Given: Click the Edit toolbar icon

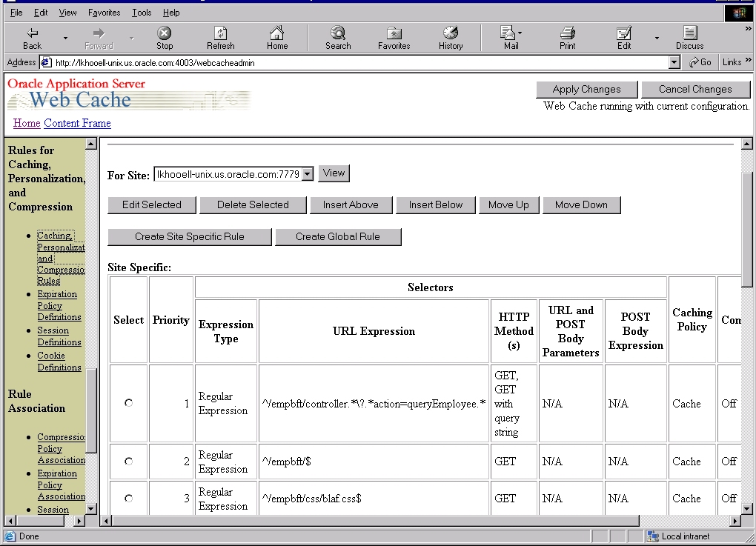Looking at the screenshot, I should [x=624, y=33].
